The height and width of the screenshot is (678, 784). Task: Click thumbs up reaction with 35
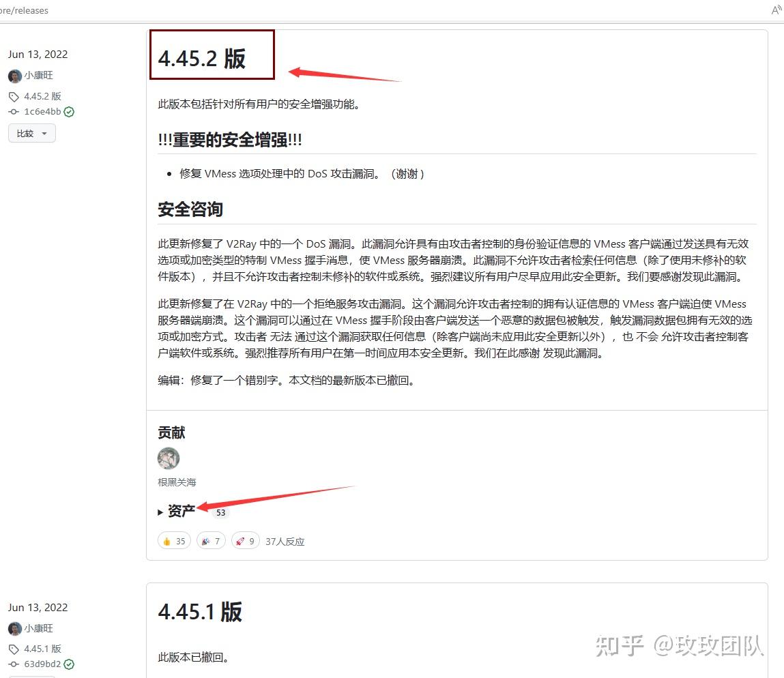pos(174,541)
